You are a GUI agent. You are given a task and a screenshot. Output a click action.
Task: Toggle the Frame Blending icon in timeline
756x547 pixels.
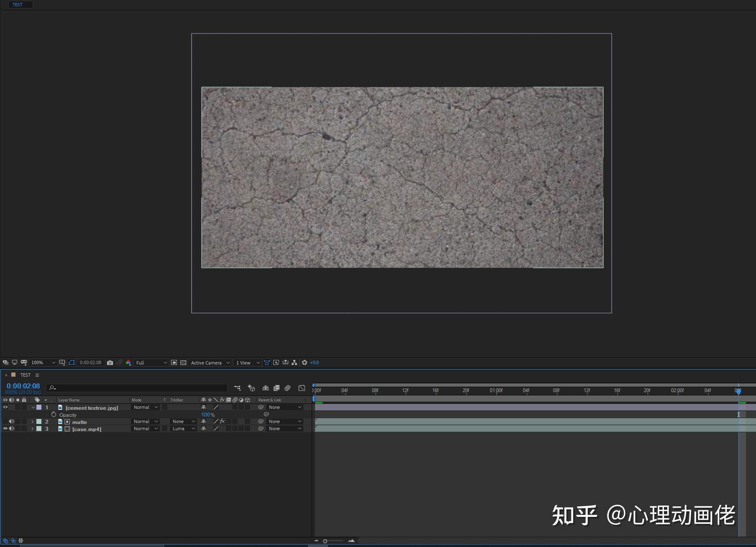[x=276, y=388]
